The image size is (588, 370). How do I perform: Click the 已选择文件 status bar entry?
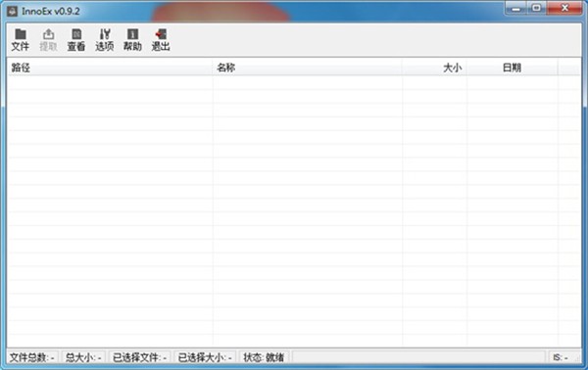(139, 357)
